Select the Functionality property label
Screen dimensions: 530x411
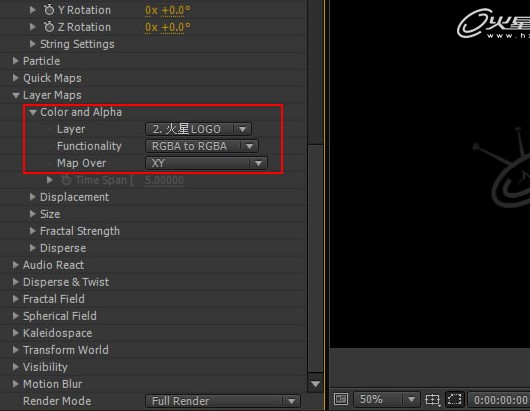pos(89,146)
